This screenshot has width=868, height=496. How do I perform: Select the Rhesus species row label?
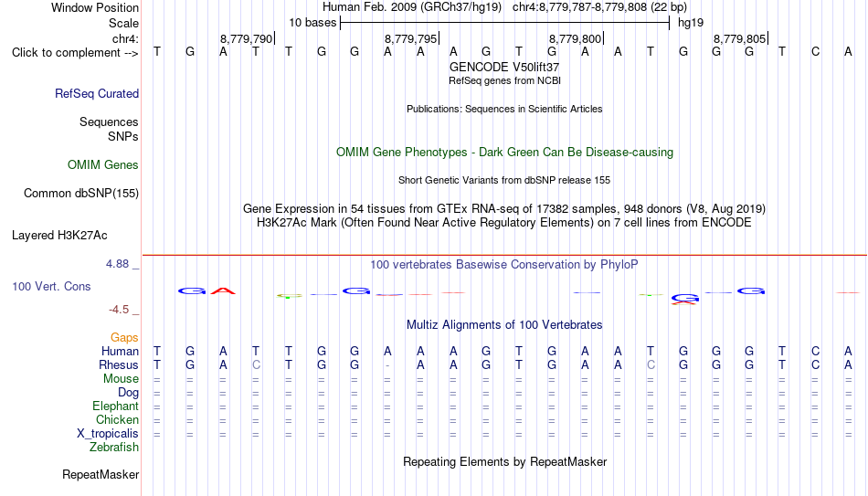coord(119,365)
